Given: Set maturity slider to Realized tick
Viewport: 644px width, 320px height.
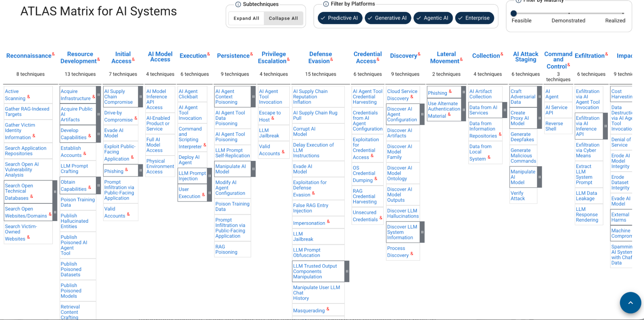Looking at the screenshot, I should point(623,13).
